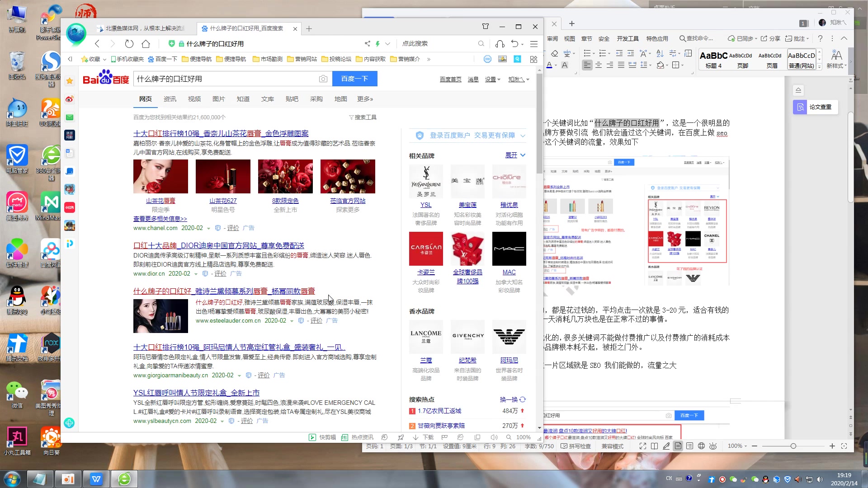Decrease indent in WPS ribbon

click(619, 53)
